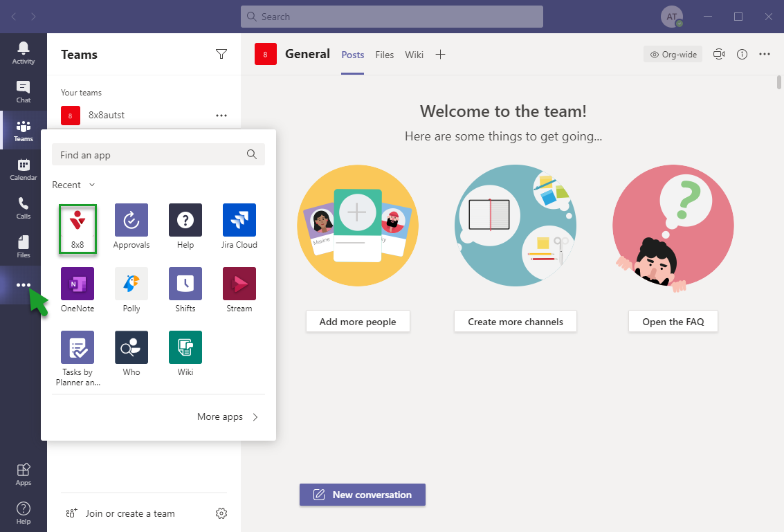
Task: Click in the Find an app field
Action: (x=151, y=155)
